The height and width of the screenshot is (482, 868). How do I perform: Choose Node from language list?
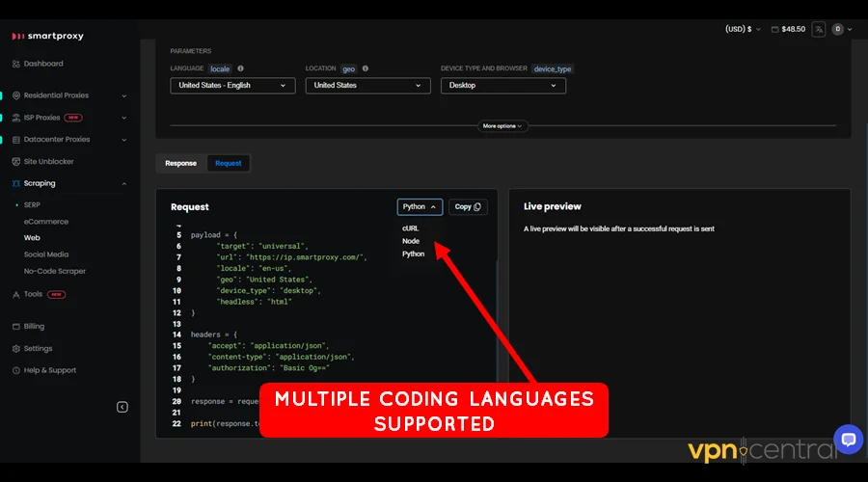[x=411, y=241]
